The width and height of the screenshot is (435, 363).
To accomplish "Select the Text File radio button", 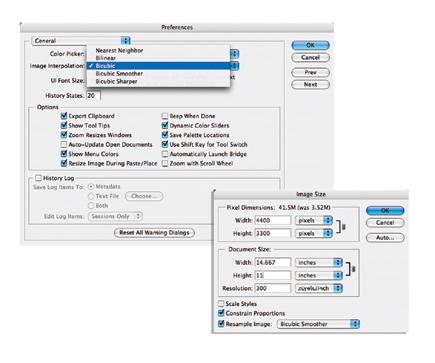I will click(91, 196).
